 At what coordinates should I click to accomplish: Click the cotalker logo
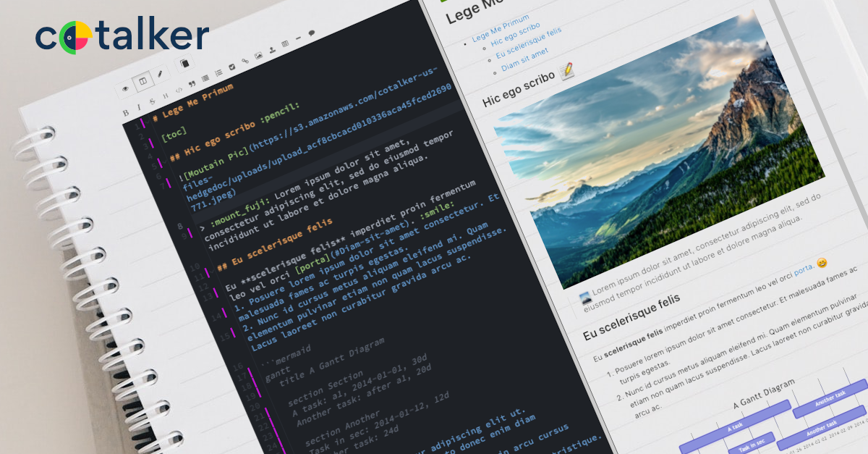pos(122,36)
